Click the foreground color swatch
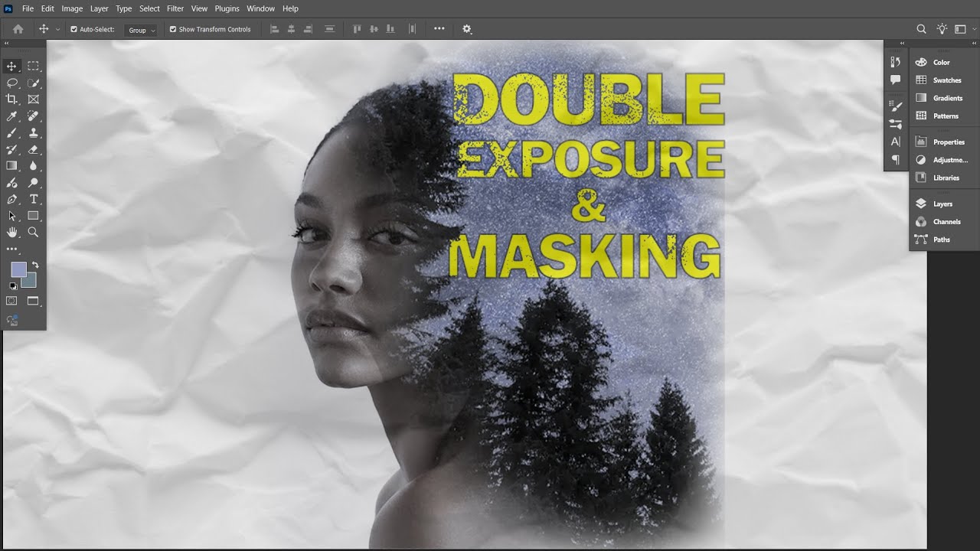This screenshot has width=980, height=551. [x=18, y=269]
